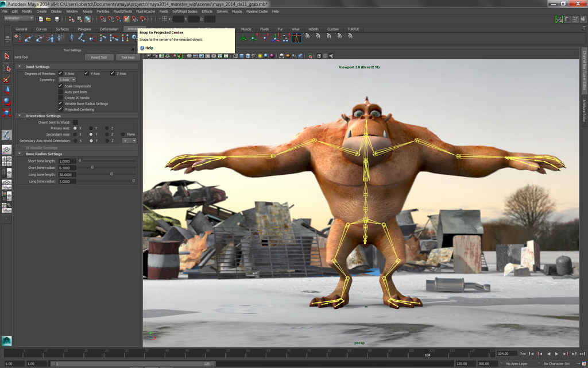The width and height of the screenshot is (588, 368).
Task: Click the Maya logo icon at bottom left
Action: pos(6,340)
